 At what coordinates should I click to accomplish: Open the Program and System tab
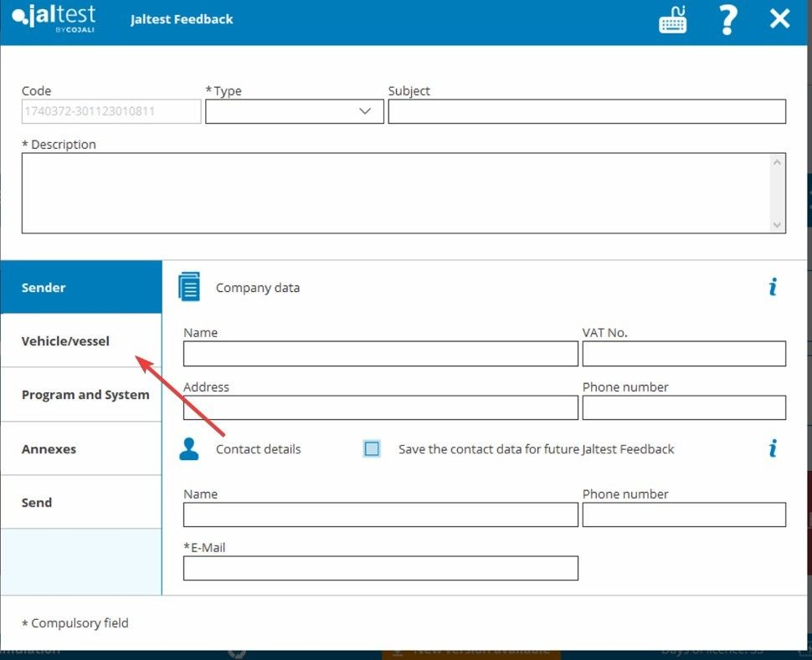(81, 395)
